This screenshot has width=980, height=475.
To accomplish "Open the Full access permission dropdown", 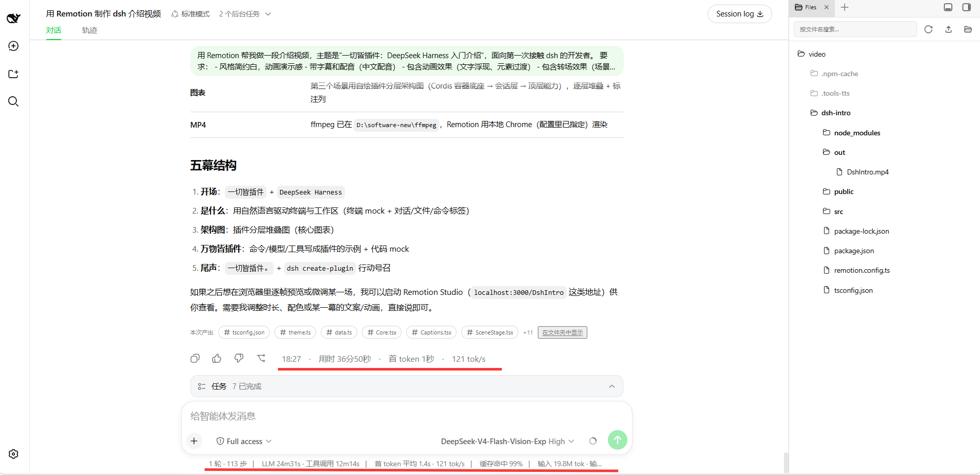I will click(x=244, y=442).
